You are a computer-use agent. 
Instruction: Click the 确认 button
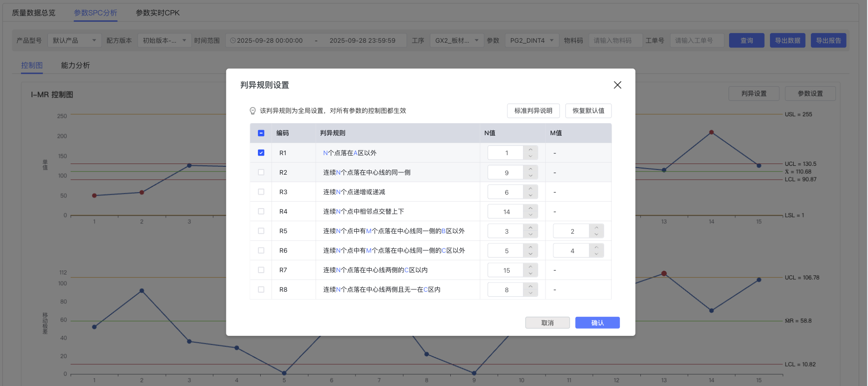(x=597, y=323)
